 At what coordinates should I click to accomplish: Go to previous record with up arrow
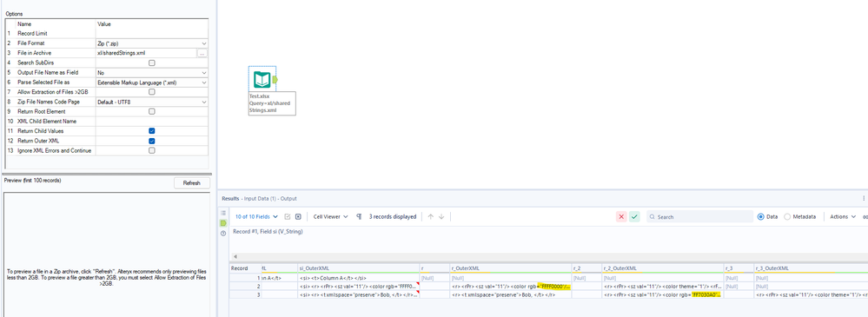(x=431, y=217)
